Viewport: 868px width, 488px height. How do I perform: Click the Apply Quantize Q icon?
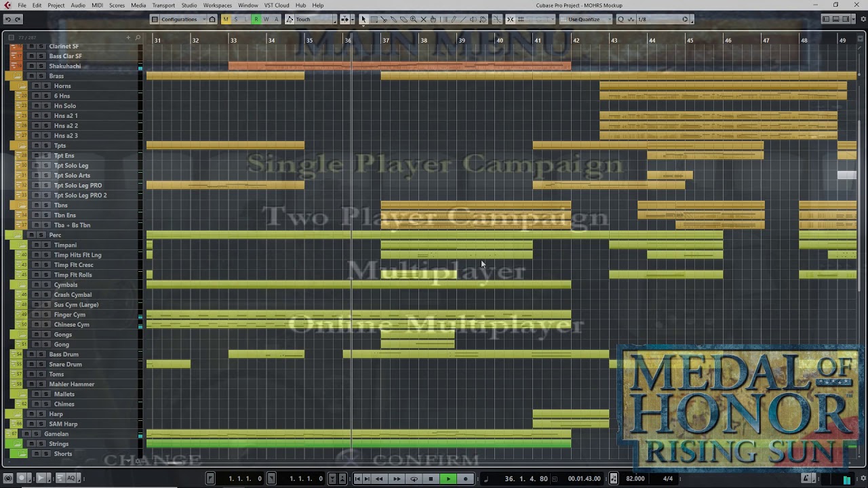pyautogui.click(x=620, y=19)
